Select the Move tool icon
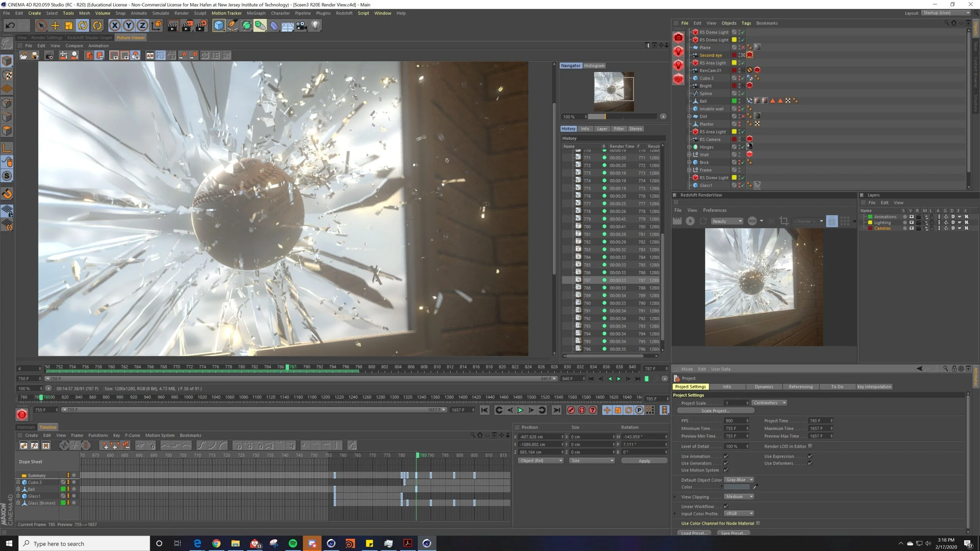 [55, 26]
